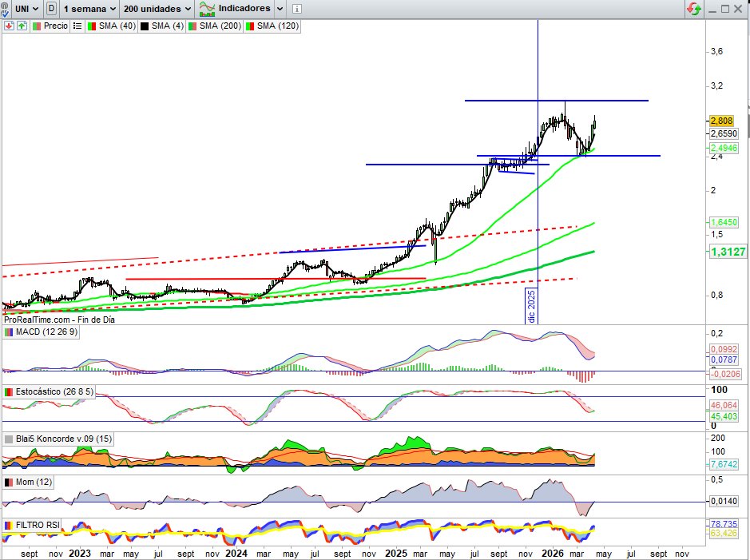Click the 1,6450 SMA value label
This screenshot has width=750, height=560.
click(724, 222)
